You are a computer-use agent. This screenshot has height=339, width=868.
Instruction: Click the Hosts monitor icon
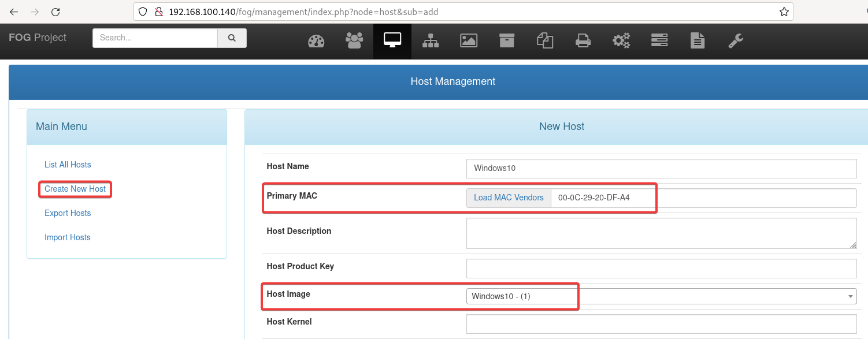point(392,40)
